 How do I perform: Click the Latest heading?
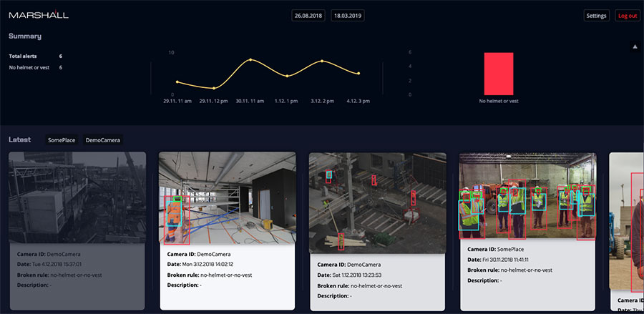[x=20, y=139]
